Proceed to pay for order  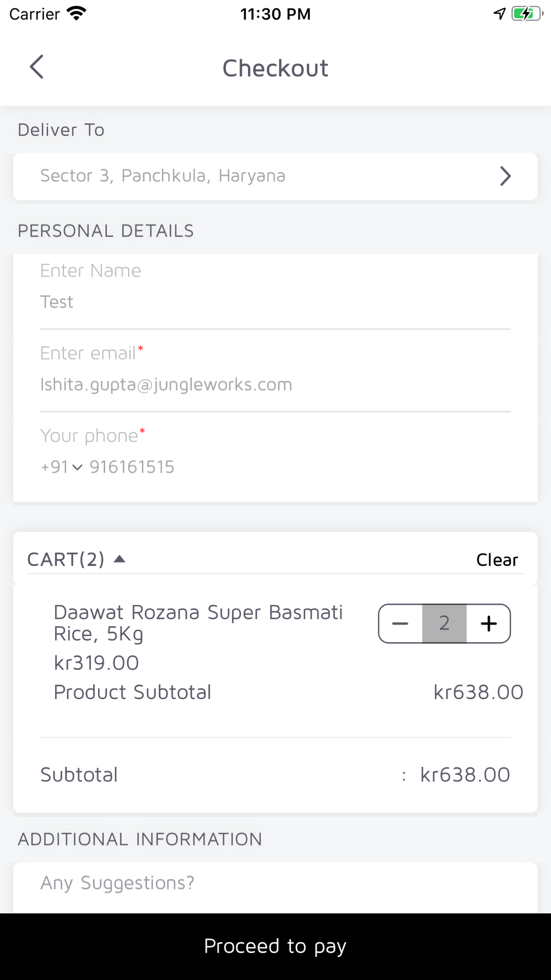point(275,946)
